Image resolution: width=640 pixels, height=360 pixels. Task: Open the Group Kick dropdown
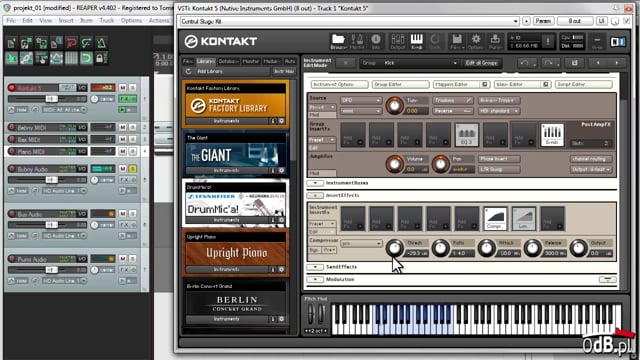pyautogui.click(x=409, y=63)
